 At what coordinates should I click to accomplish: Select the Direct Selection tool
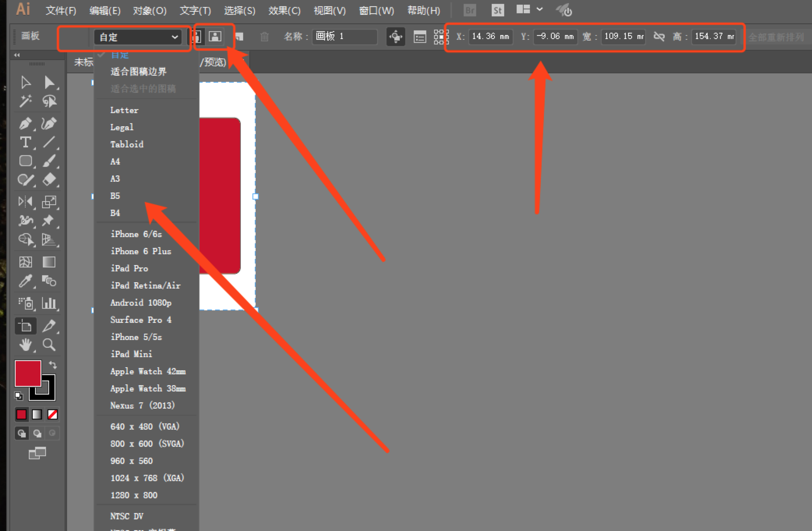49,83
